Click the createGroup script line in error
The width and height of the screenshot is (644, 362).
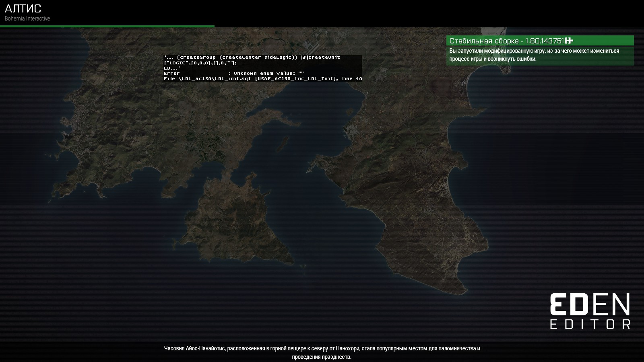(x=252, y=57)
